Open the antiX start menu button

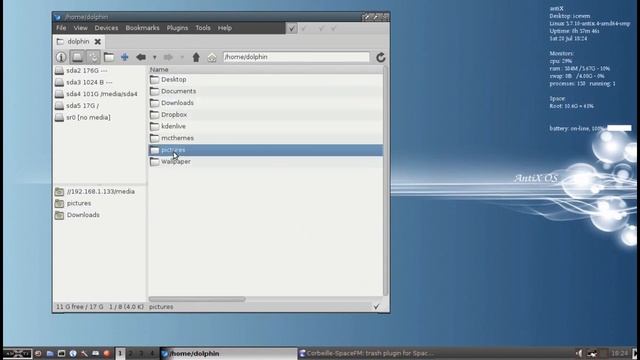pyautogui.click(x=17, y=353)
